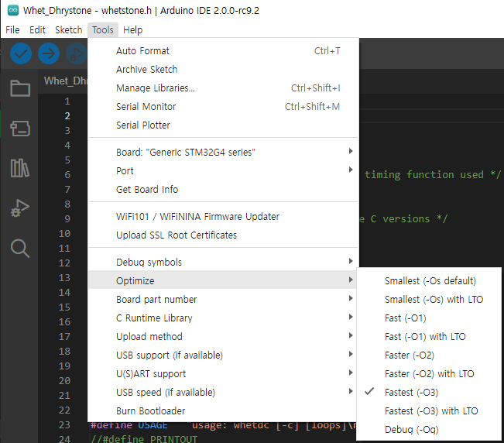Select Fastest (-O3) with LTO

tap(429, 411)
